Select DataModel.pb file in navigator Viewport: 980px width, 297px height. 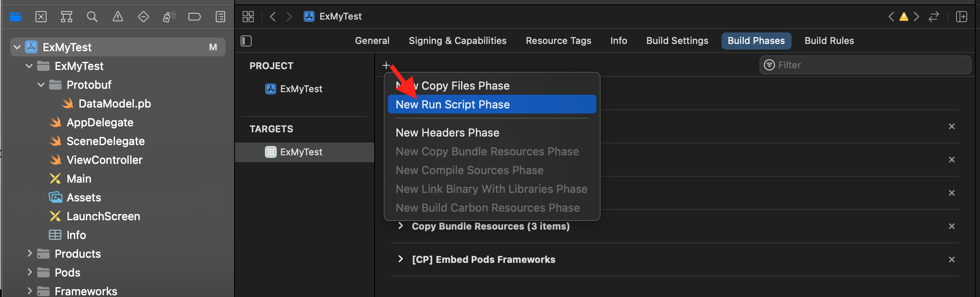click(114, 104)
